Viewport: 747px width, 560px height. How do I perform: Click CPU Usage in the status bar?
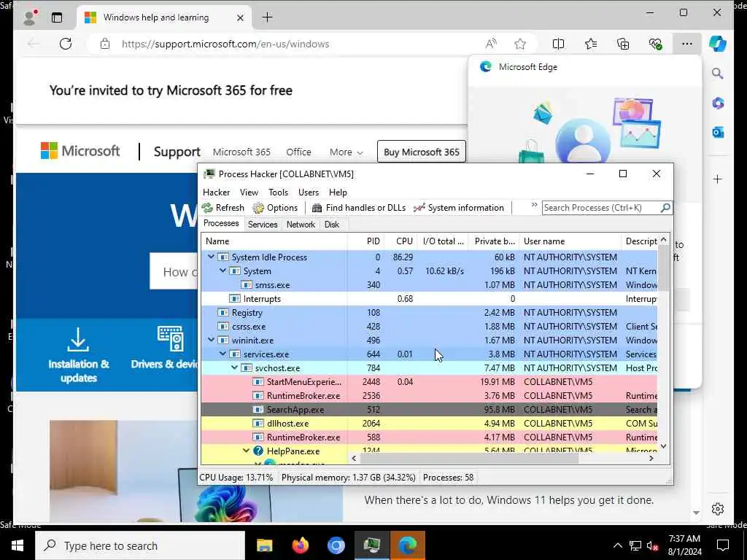[236, 478]
